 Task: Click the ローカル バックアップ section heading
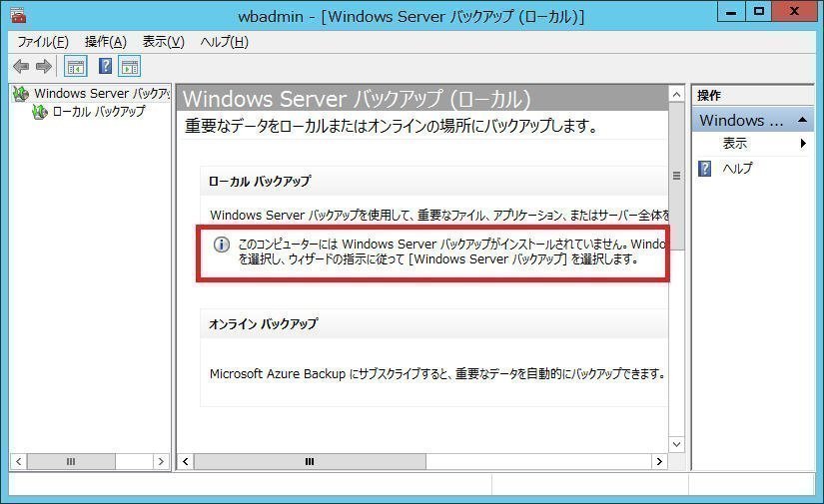point(260,182)
